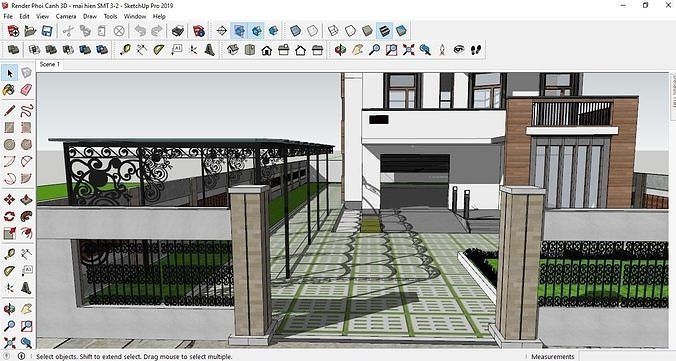Select the Paint Bucket tool

pos(9,90)
